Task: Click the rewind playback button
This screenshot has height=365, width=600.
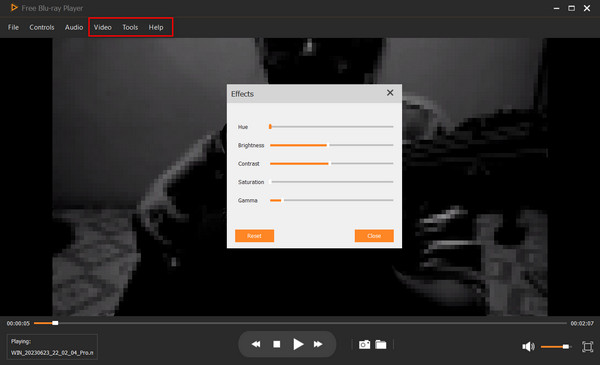Action: (256, 344)
